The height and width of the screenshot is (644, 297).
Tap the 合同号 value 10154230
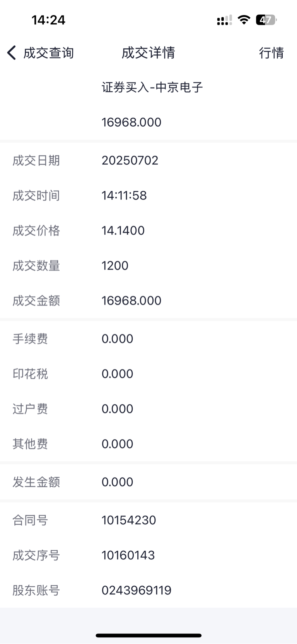click(129, 520)
